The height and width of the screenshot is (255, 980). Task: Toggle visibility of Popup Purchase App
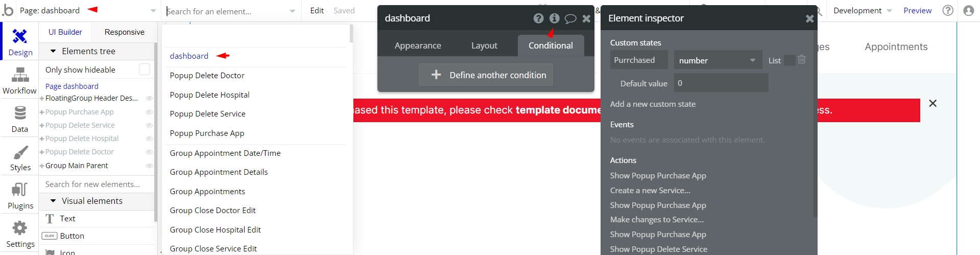point(149,112)
